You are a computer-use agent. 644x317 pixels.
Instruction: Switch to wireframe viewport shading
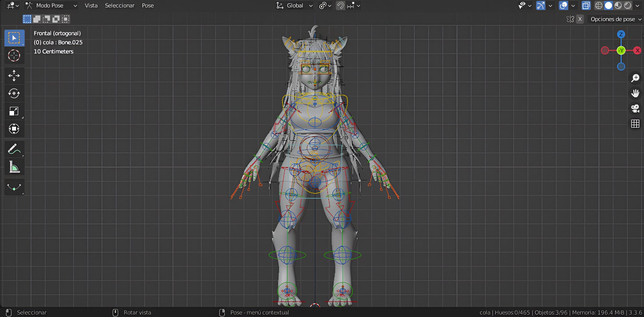point(599,5)
